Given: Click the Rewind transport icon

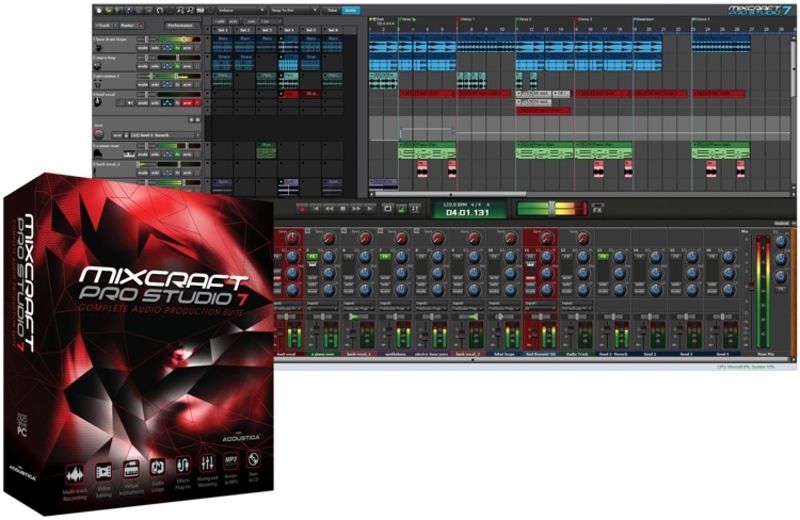Looking at the screenshot, I should [330, 208].
